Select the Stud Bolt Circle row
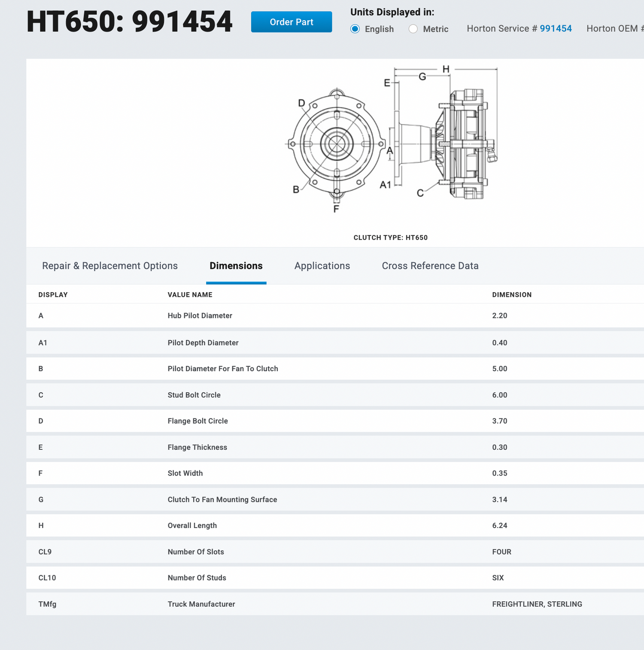Viewport: 644px width, 650px height. (194, 395)
